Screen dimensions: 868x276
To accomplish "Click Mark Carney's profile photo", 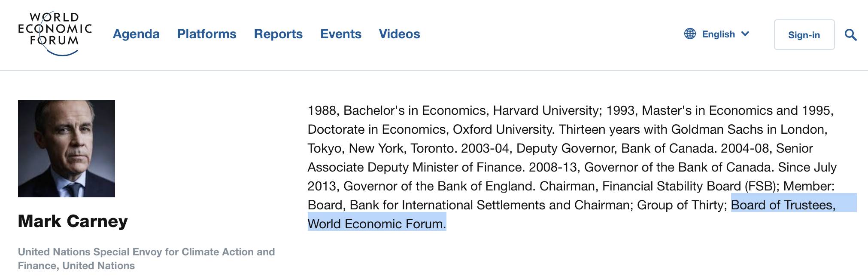I will point(67,149).
